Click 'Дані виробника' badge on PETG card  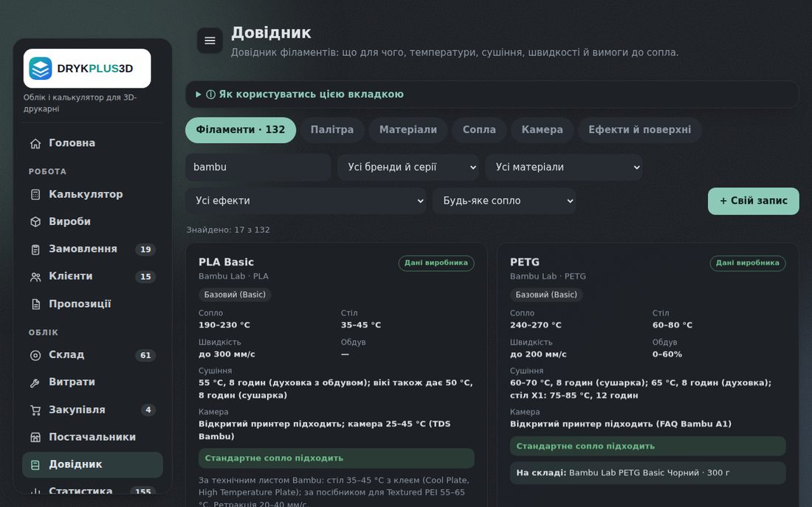pyautogui.click(x=747, y=263)
